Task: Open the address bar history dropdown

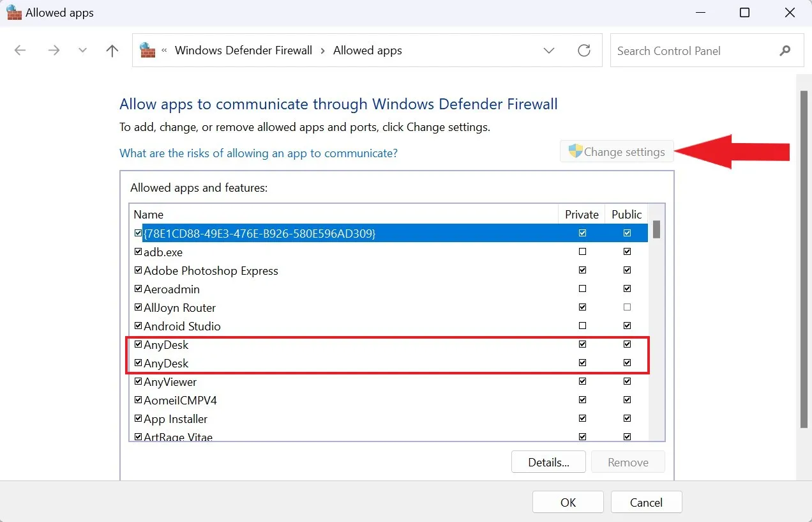Action: pos(549,50)
